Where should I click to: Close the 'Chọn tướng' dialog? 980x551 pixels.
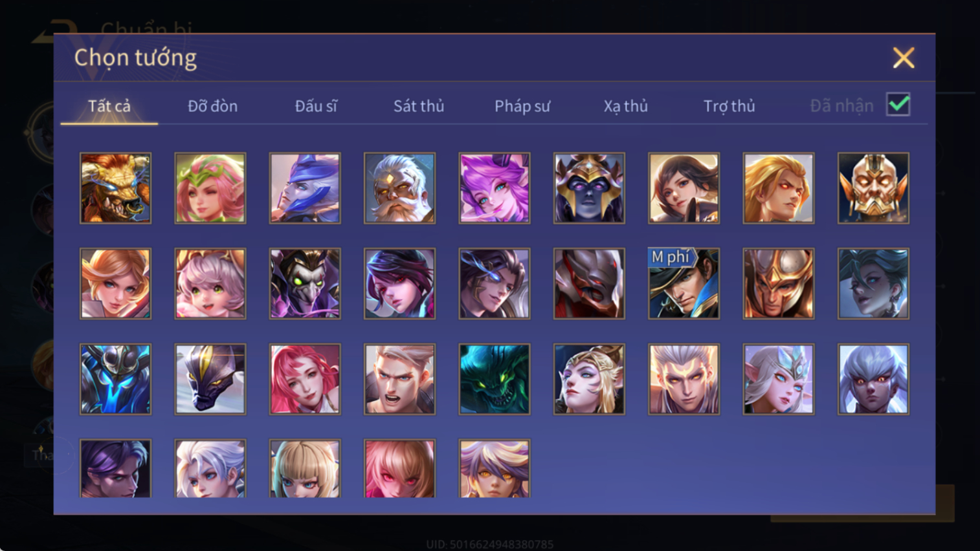(904, 58)
